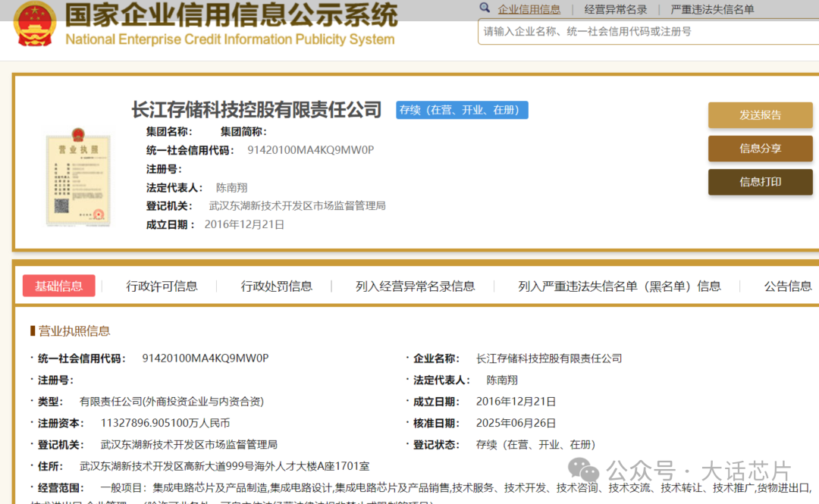The image size is (819, 504).
Task: Switch to the 基础信息 tab
Action: (x=58, y=286)
